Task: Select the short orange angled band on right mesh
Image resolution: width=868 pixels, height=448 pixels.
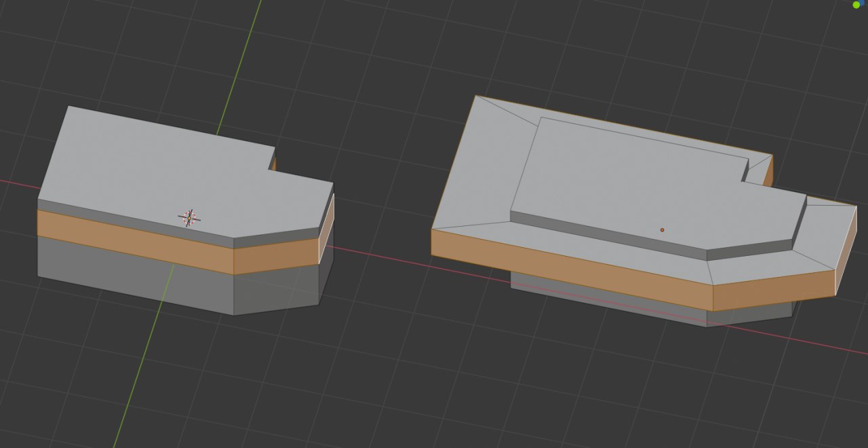Action: coord(774,291)
